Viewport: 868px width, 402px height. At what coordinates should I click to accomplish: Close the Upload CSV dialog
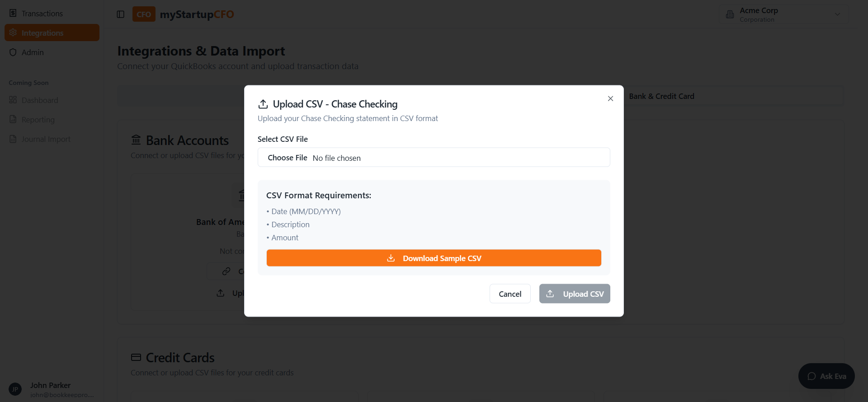click(610, 98)
